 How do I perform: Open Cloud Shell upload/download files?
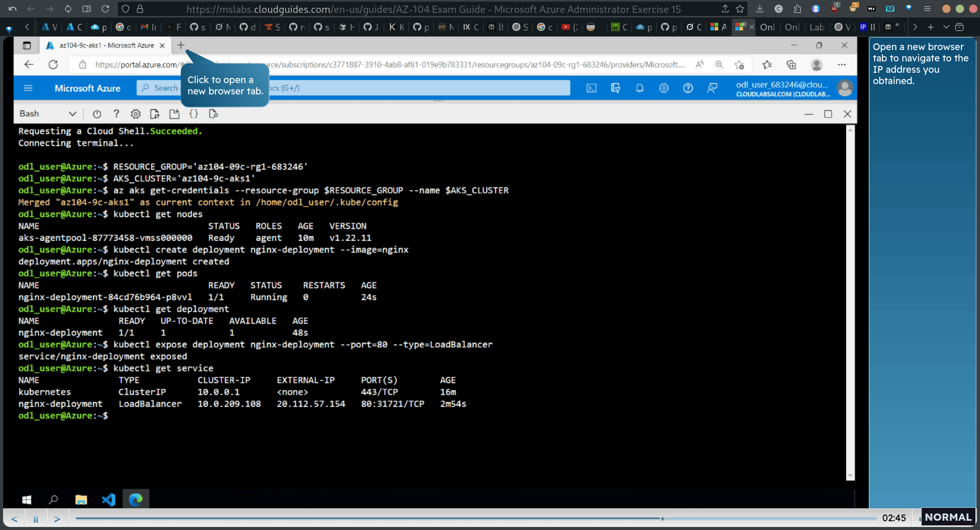[154, 114]
